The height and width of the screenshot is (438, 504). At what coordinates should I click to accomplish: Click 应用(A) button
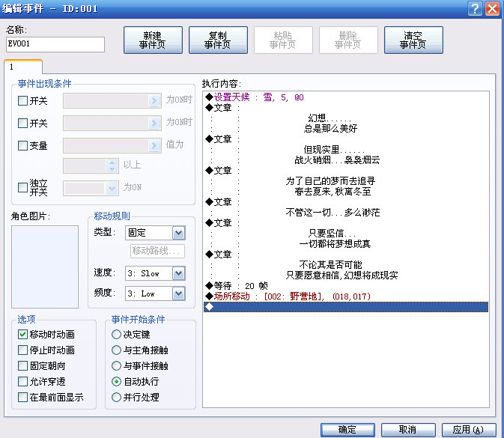point(469,430)
